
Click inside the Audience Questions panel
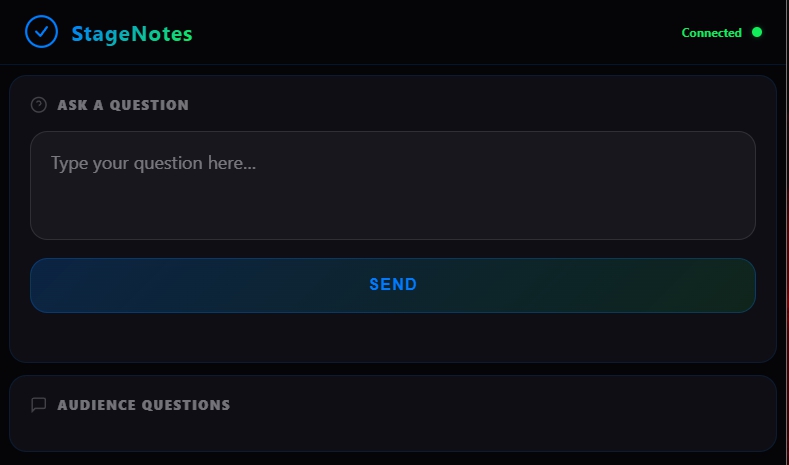[x=392, y=430]
